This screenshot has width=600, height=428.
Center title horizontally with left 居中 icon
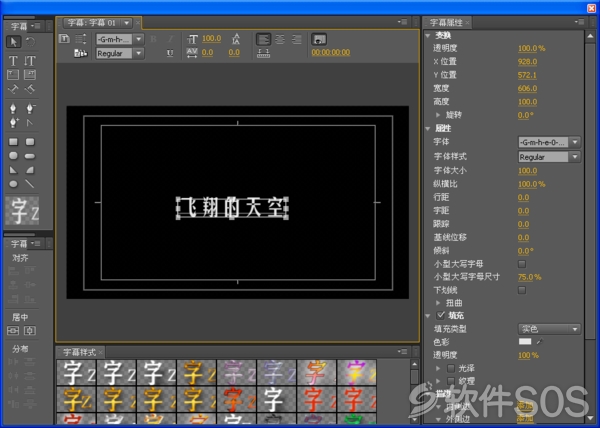[x=13, y=330]
